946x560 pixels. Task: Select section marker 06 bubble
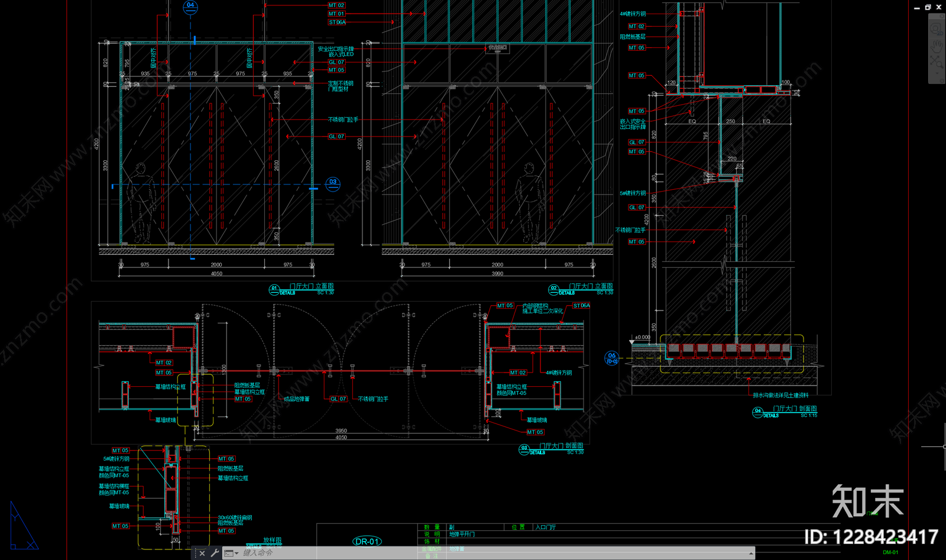pos(612,358)
